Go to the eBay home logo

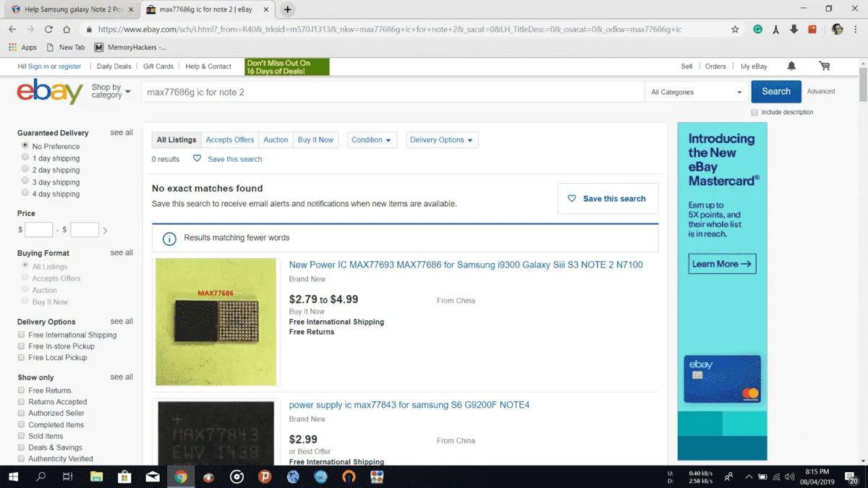pyautogui.click(x=50, y=92)
